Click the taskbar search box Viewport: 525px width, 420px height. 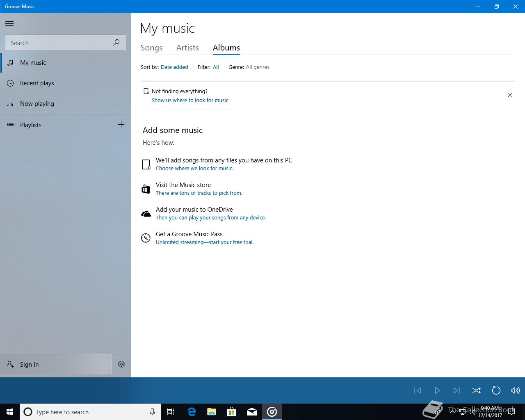click(x=90, y=412)
